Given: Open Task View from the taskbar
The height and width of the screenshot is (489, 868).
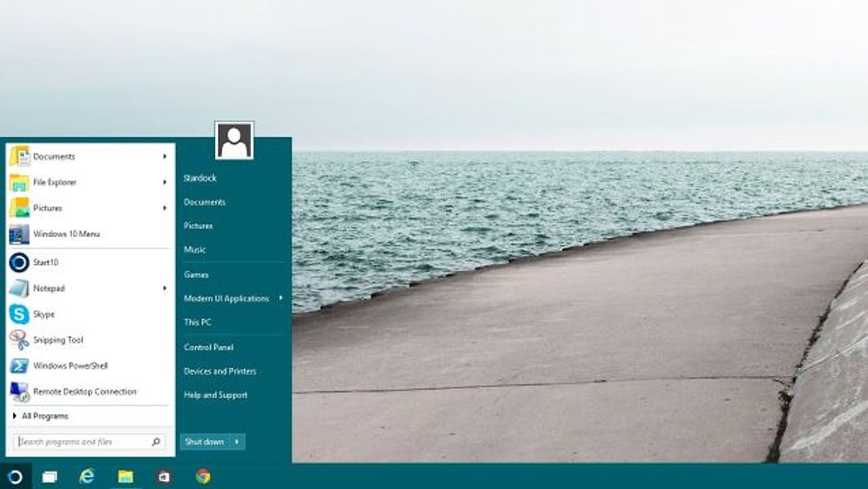Looking at the screenshot, I should click(x=50, y=476).
